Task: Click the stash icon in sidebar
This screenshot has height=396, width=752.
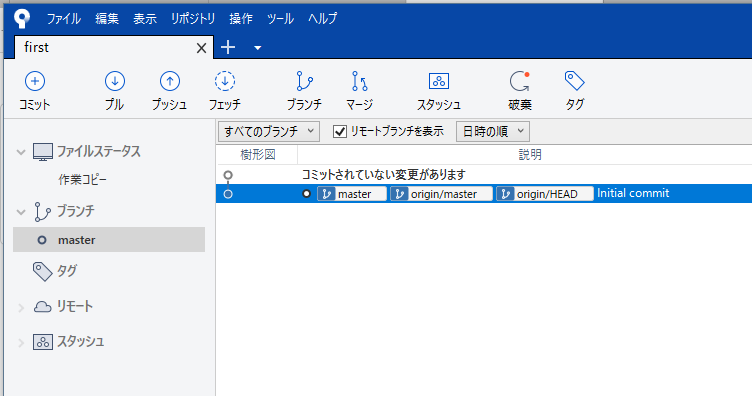Action: [x=43, y=342]
